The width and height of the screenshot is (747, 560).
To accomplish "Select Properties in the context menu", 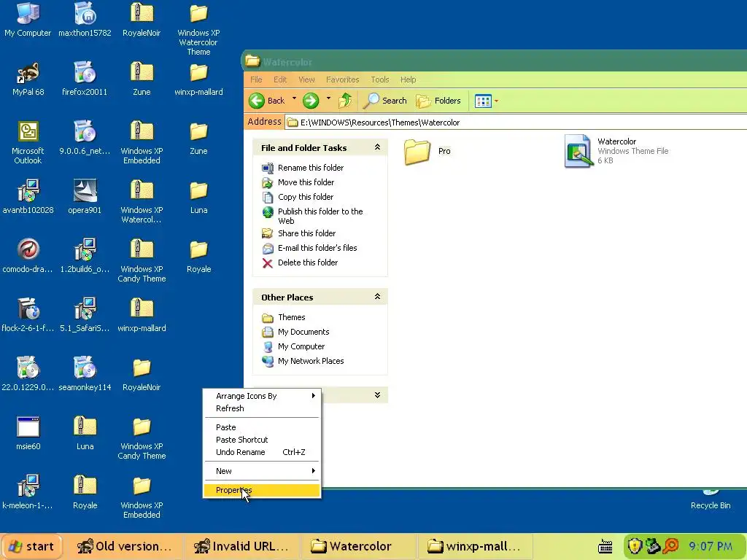I will 262,490.
